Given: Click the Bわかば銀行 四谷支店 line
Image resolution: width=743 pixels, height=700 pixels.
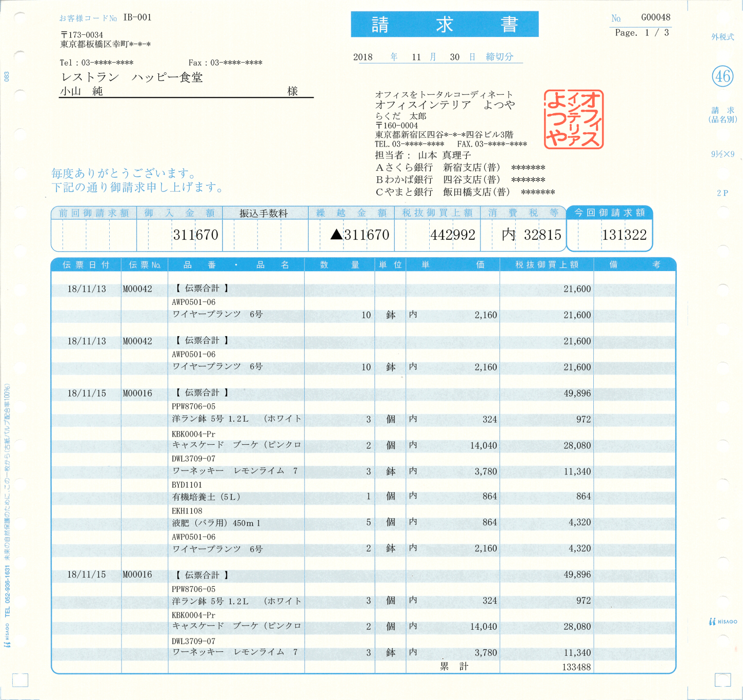Looking at the screenshot, I should [x=460, y=180].
